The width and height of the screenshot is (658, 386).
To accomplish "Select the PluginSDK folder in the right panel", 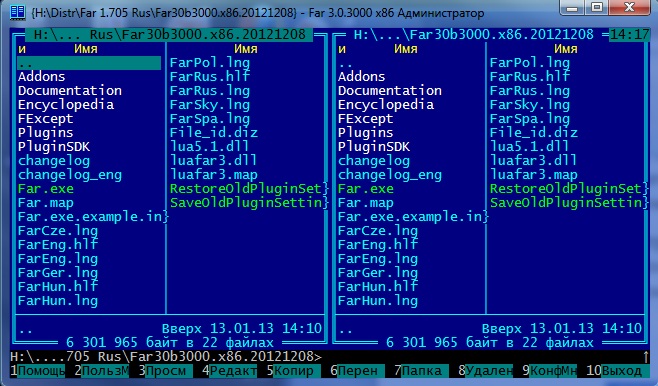I will [x=373, y=146].
